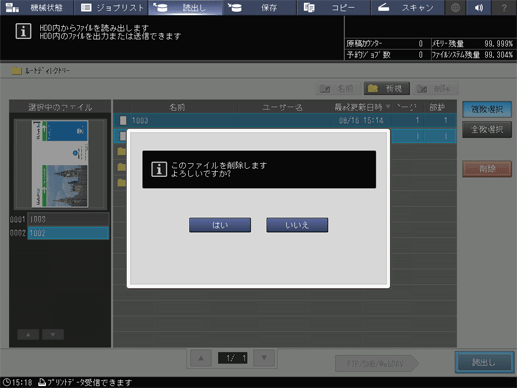
Task: Click the FTP/SMB/WebDAV button
Action: pyautogui.click(x=376, y=363)
